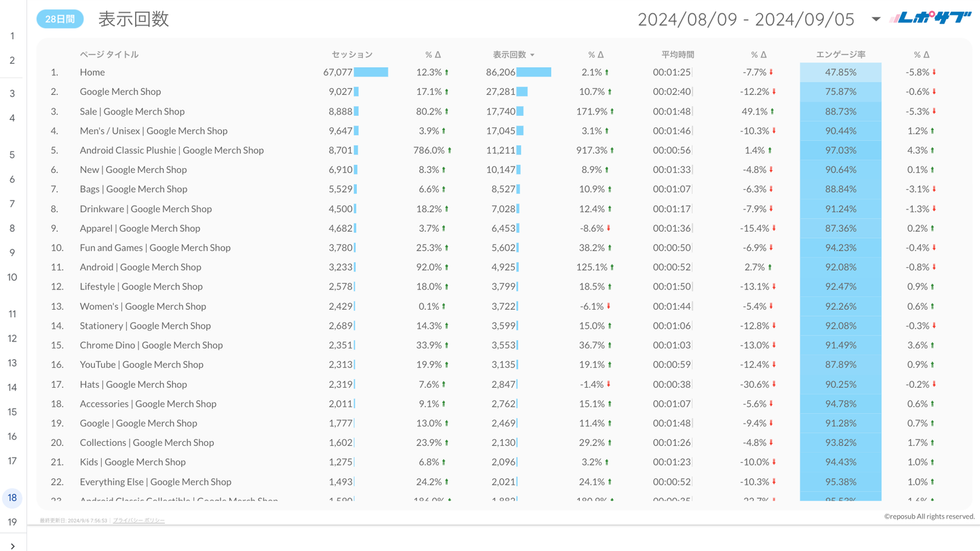Click the green up arrow beside 917.3%
Viewport: 980px width, 551px height.
(612, 150)
